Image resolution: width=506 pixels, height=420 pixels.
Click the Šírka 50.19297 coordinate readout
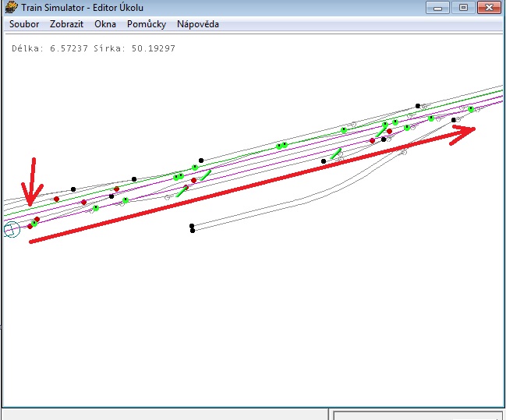[135, 48]
